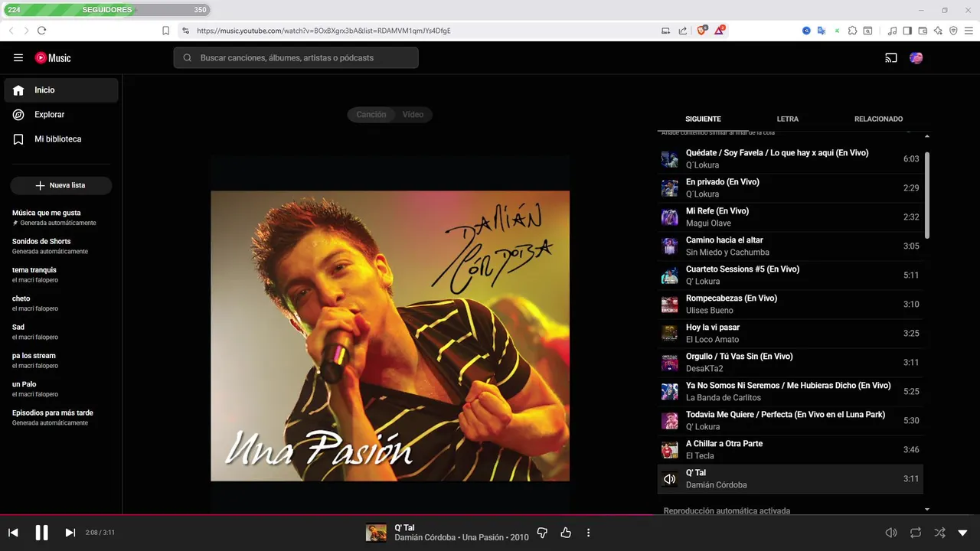The image size is (980, 551).
Task: Dislike the song Q' Tal
Action: pos(542,533)
